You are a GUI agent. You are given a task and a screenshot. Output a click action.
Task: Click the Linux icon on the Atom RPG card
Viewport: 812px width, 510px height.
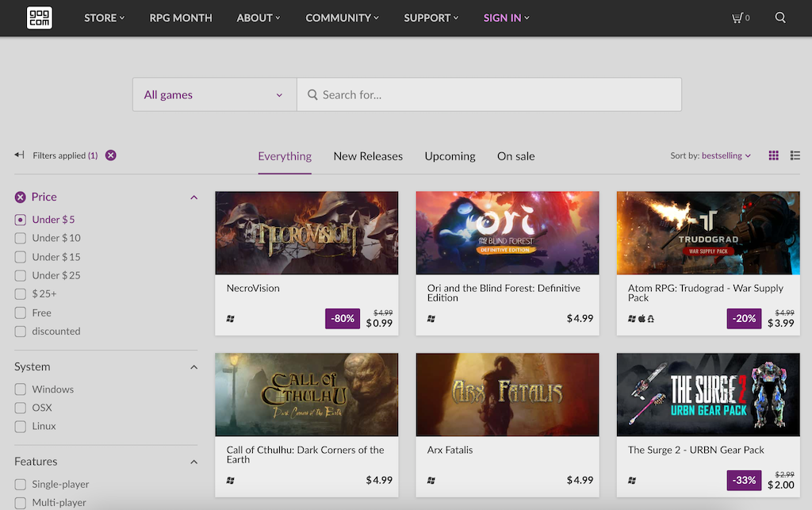tap(650, 318)
